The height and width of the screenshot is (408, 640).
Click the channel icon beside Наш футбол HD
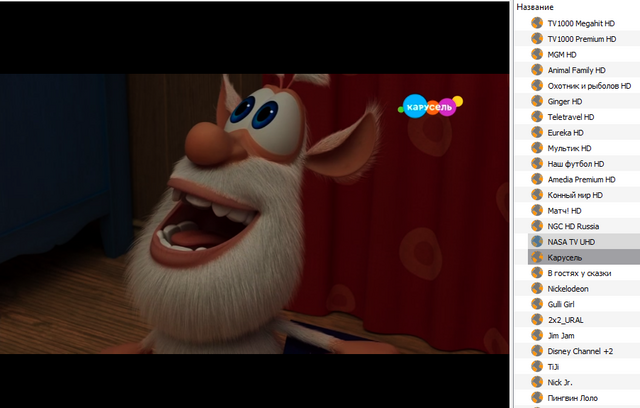click(x=537, y=164)
